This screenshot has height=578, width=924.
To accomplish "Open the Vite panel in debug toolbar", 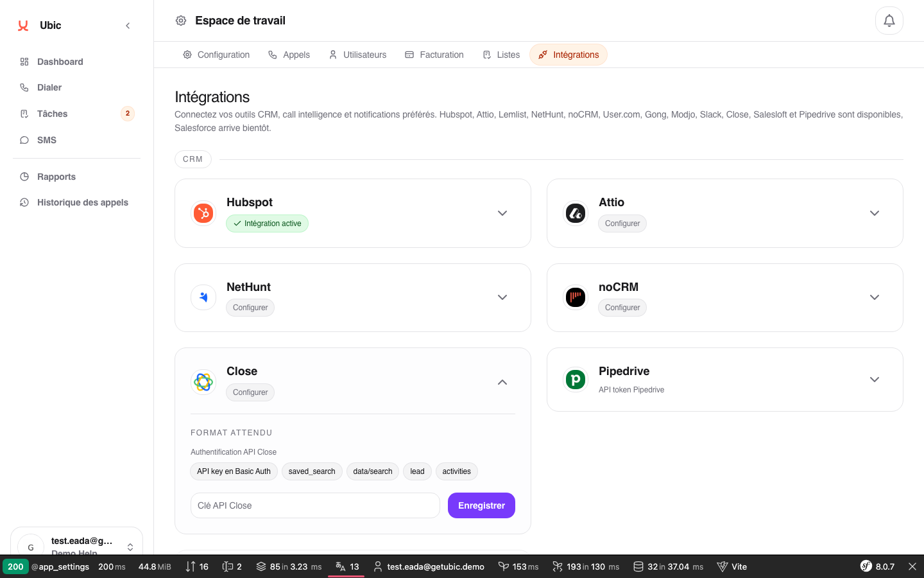I will [732, 566].
